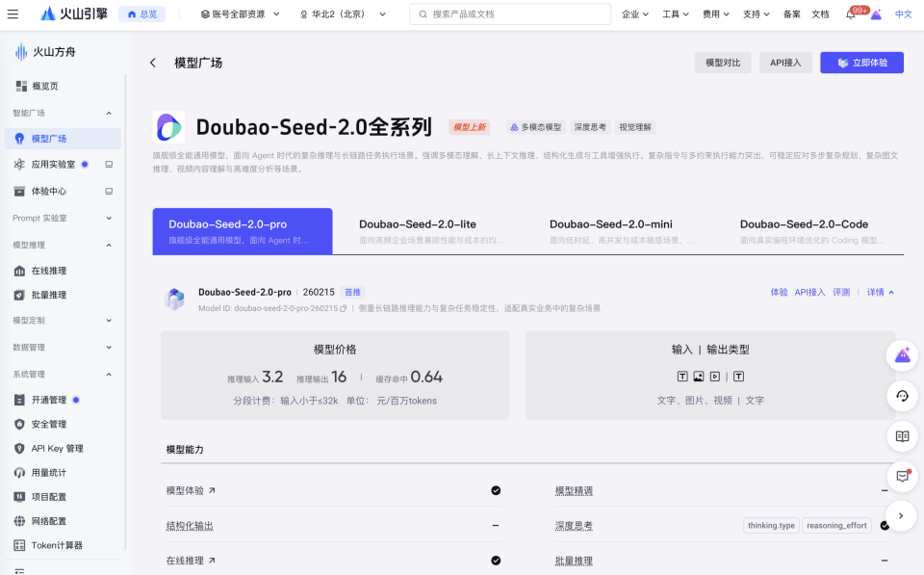This screenshot has width=924, height=575.
Task: Click the 立即体验 button
Action: coord(861,62)
